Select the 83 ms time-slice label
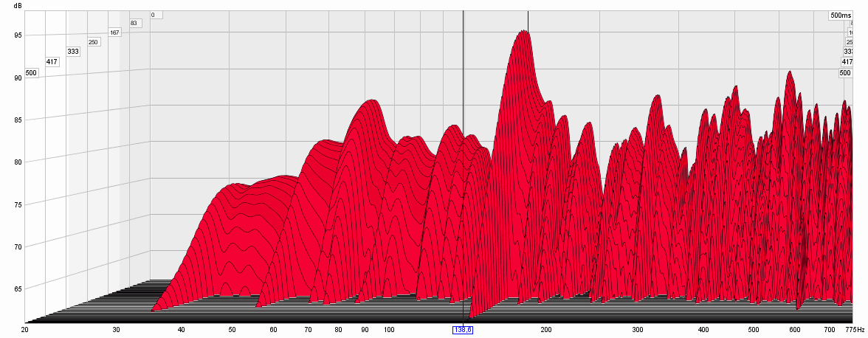The image size is (868, 338). 134,23
